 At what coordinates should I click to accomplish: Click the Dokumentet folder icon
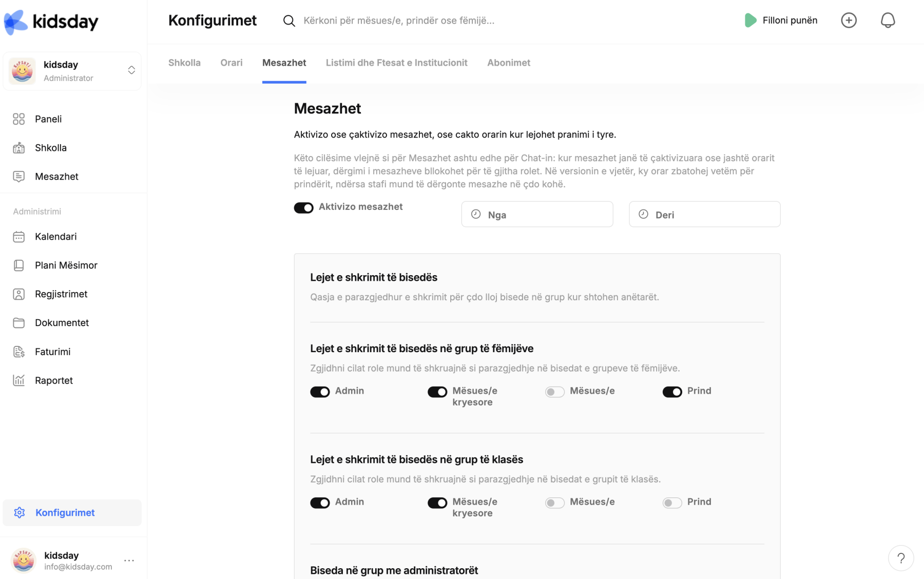tap(19, 323)
